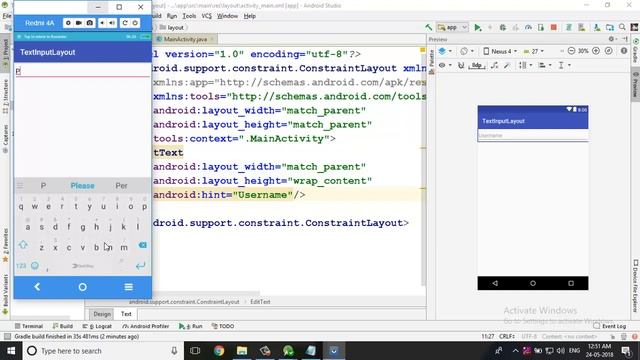Start video recording in Redmi 4A window
The image size is (640, 360).
click(79, 23)
